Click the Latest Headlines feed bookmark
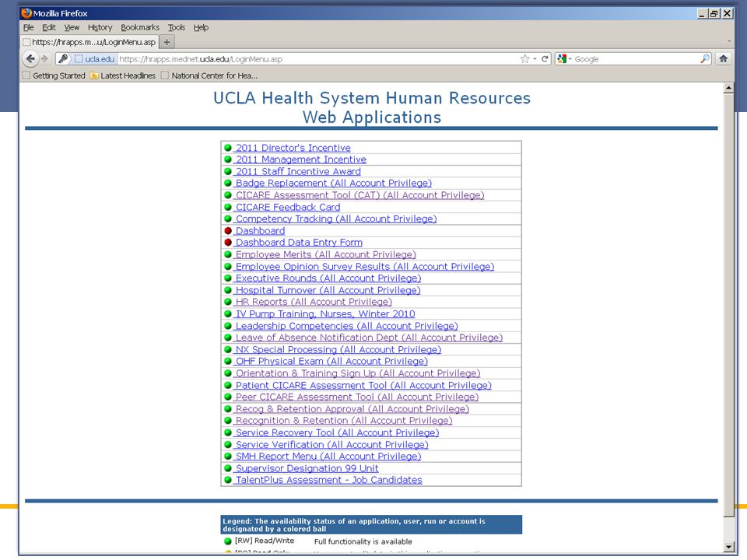 click(x=123, y=75)
